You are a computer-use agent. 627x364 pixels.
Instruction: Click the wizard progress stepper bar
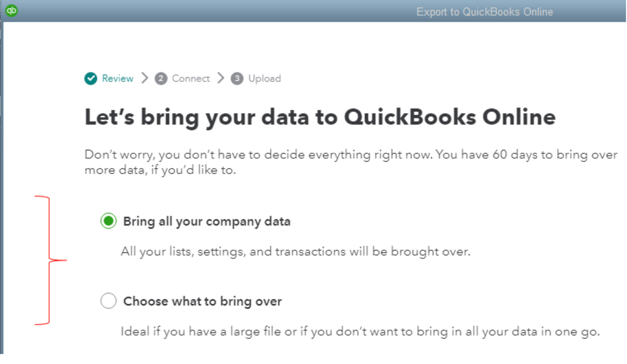[182, 78]
